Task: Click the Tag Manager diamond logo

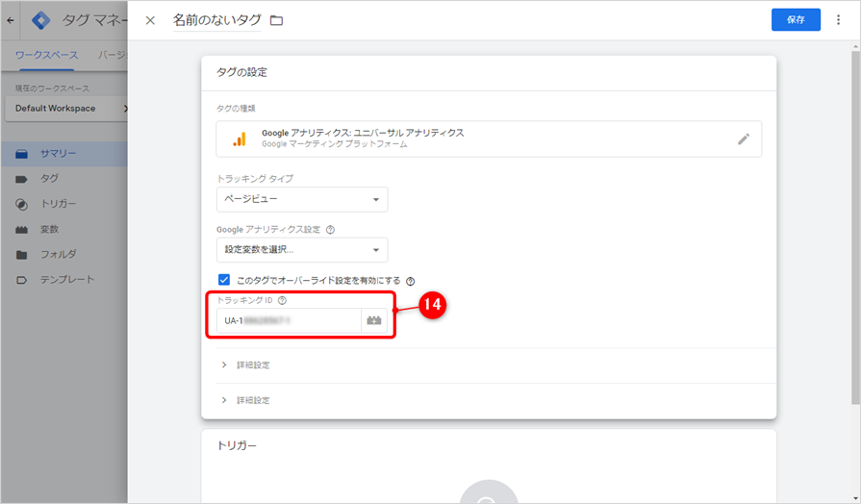Action: pyautogui.click(x=41, y=20)
